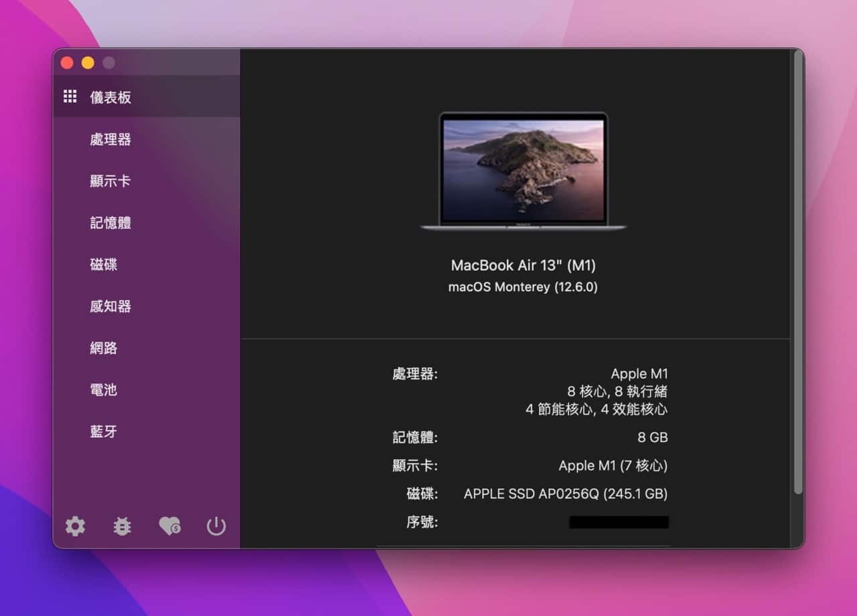The width and height of the screenshot is (857, 616).
Task: Click the power quit icon
Action: 216,527
